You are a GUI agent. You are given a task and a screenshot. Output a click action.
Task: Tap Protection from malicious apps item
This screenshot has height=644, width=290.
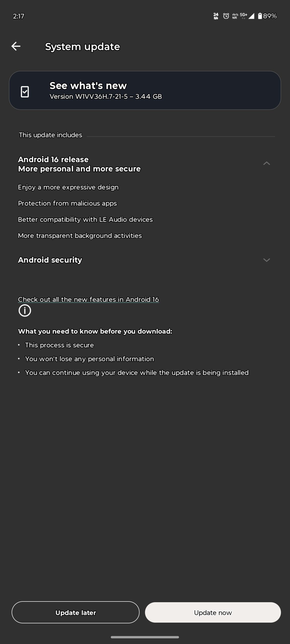pos(67,203)
